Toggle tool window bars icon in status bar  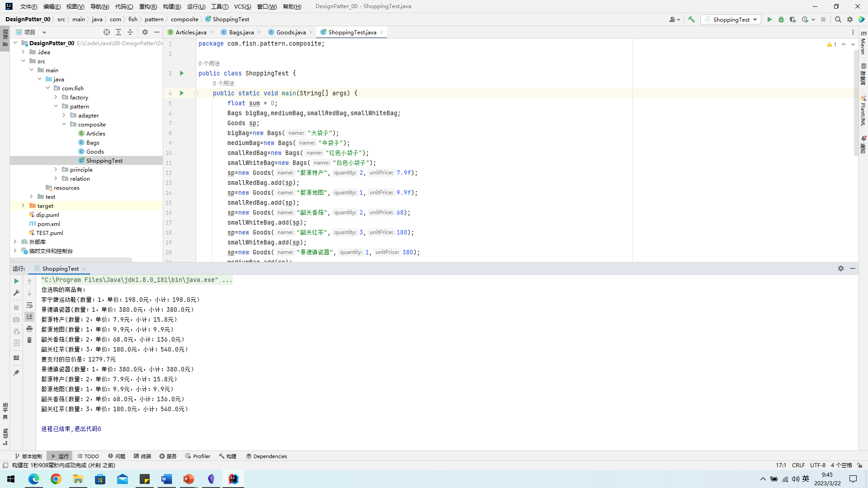[x=5, y=465]
